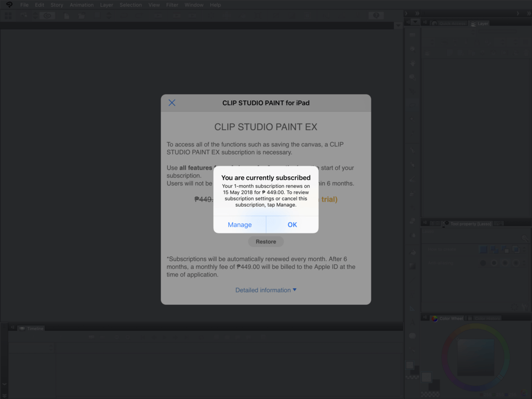The image size is (532, 399).
Task: Reset tool property to initial settings
Action: pyautogui.click(x=514, y=306)
